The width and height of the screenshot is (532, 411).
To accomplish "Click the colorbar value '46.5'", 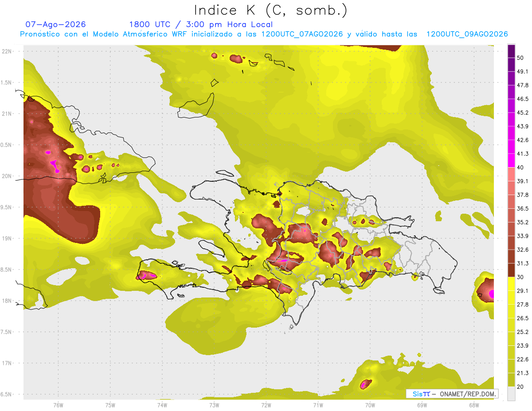I will pos(523,99).
